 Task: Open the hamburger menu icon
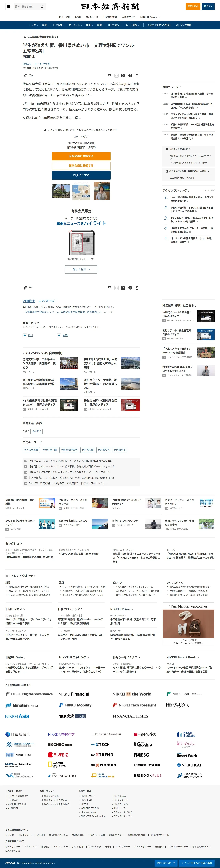point(8,6)
